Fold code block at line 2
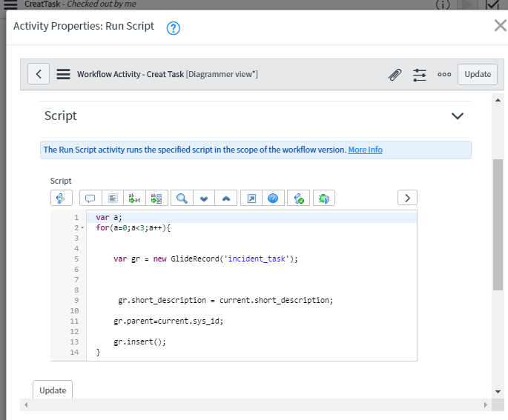 point(82,228)
